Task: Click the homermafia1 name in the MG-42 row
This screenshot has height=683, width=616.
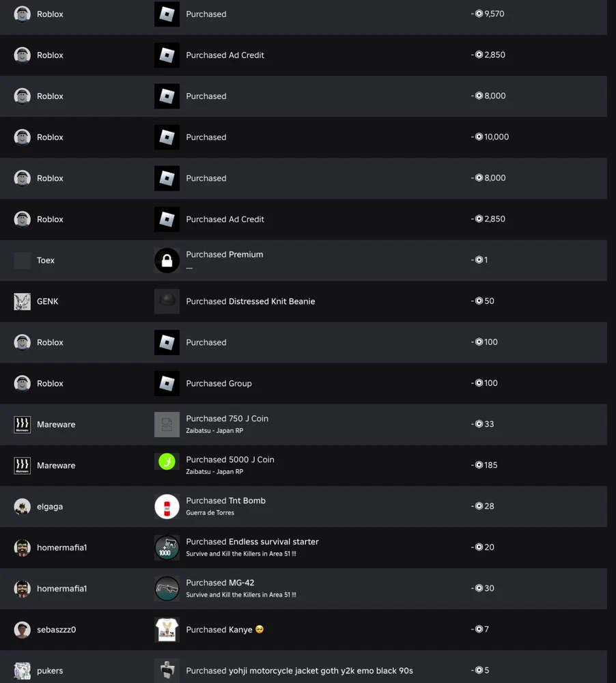Action: (61, 588)
